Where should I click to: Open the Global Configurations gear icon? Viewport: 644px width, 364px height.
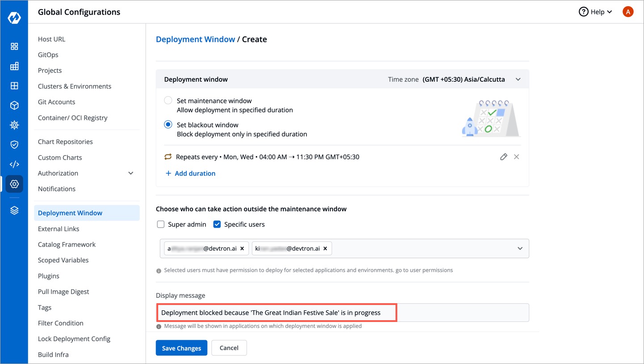coord(14,184)
